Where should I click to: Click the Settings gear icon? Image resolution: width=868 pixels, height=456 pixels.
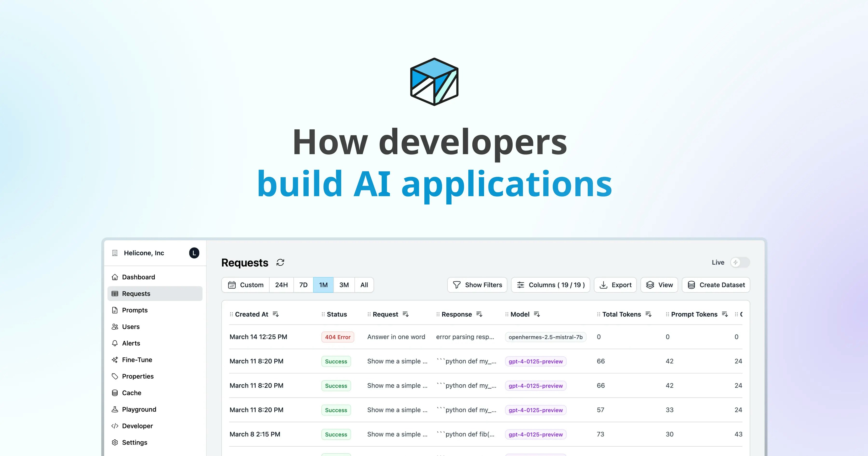pos(115,442)
